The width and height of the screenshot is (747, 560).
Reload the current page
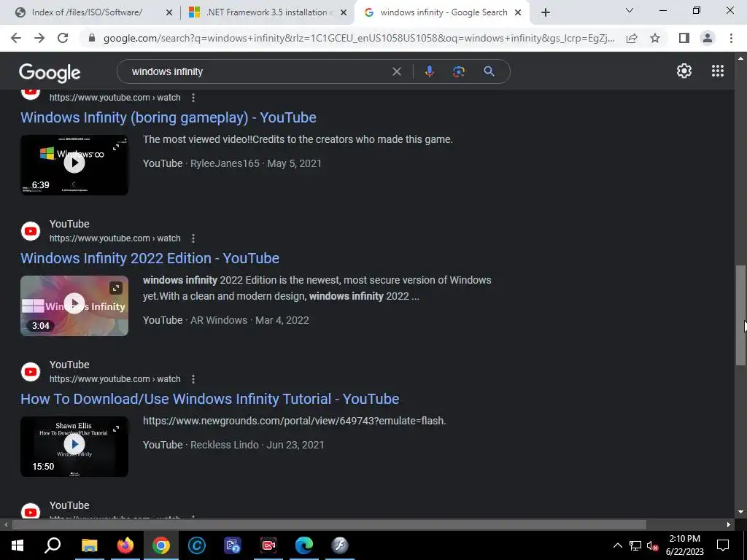click(63, 38)
